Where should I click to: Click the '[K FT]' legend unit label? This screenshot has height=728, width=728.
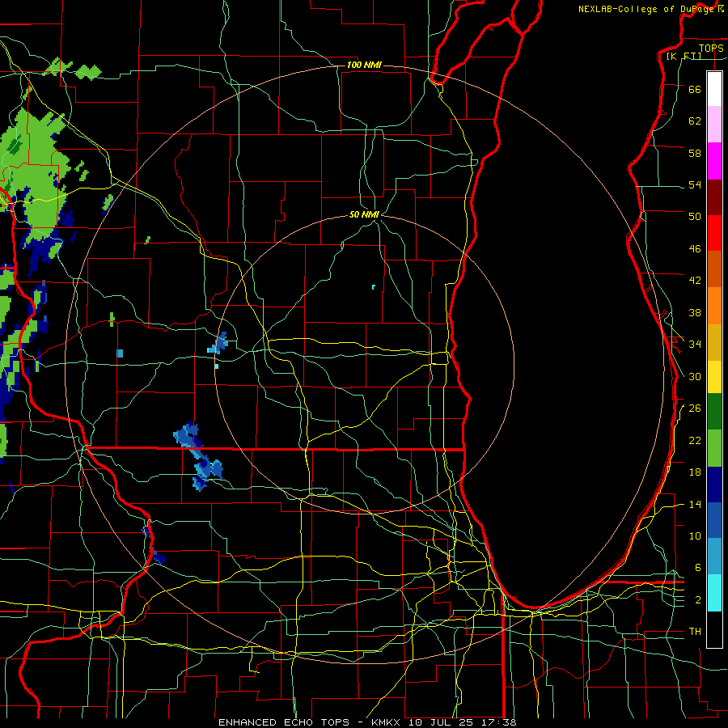coord(684,56)
